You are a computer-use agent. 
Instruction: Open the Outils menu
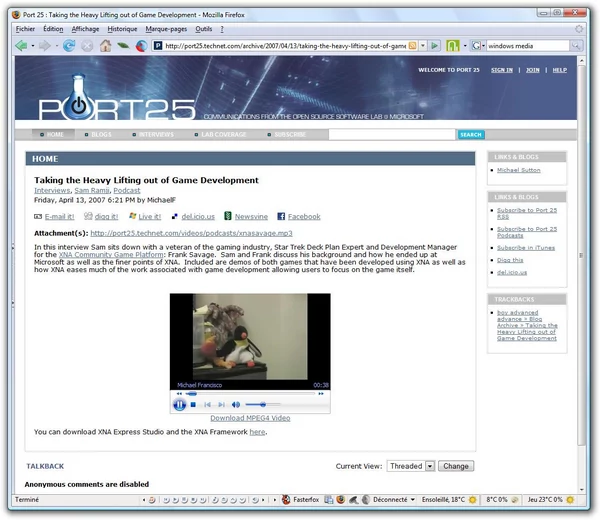(x=204, y=29)
